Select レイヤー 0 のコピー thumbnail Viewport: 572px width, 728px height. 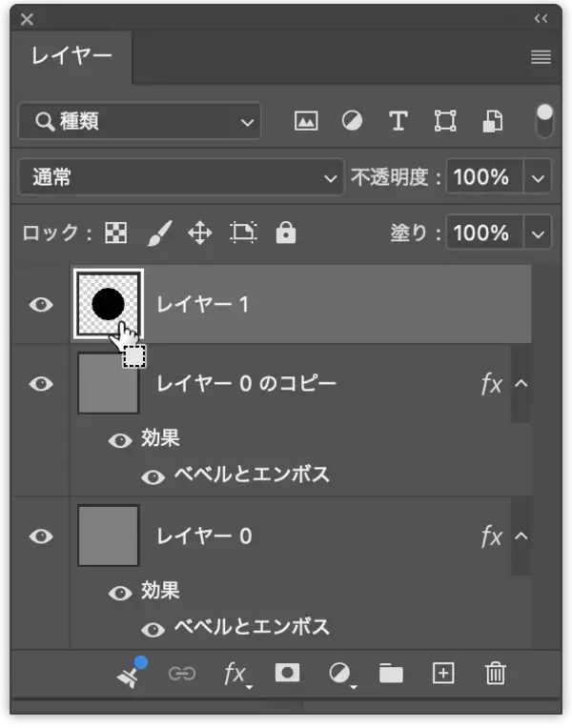(x=109, y=383)
